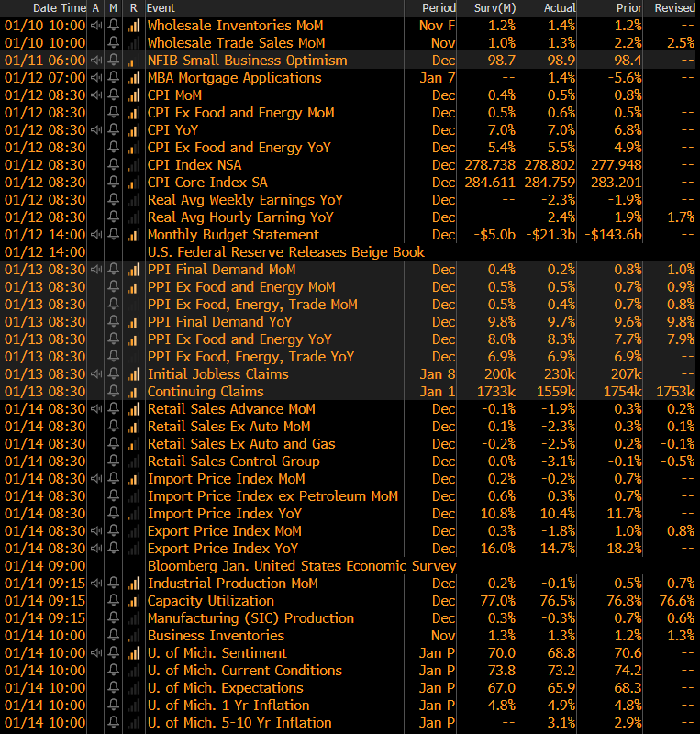This screenshot has height=734, width=700.
Task: Enable the bell alert for Capacity Utilization
Action: pyautogui.click(x=114, y=601)
